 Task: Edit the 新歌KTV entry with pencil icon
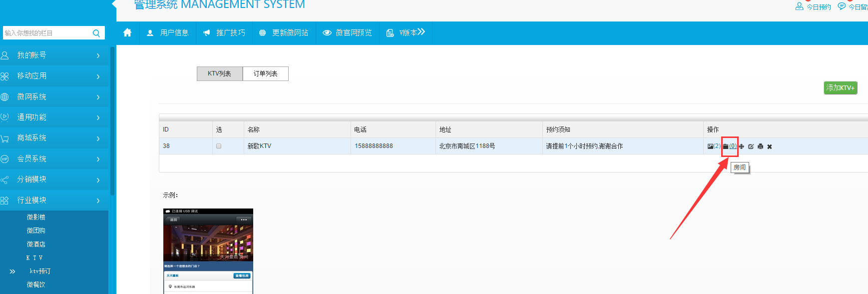coord(751,146)
